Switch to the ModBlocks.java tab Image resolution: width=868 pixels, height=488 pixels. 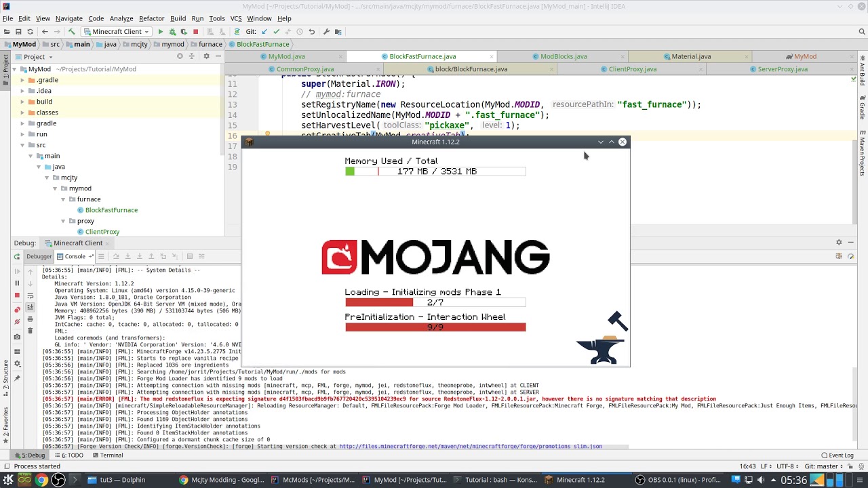pyautogui.click(x=564, y=57)
